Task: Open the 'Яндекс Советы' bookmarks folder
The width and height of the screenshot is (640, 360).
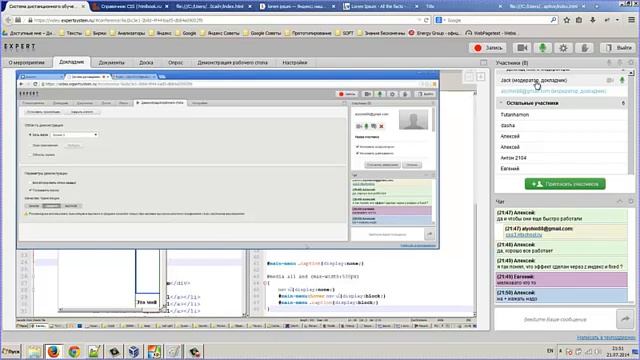Action: tap(219, 33)
